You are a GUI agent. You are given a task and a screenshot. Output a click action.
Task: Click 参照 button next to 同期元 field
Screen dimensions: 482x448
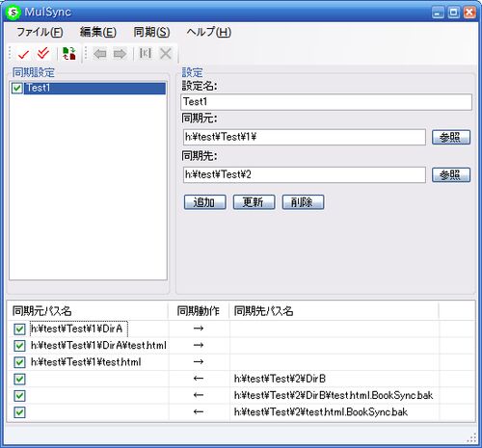pyautogui.click(x=451, y=137)
